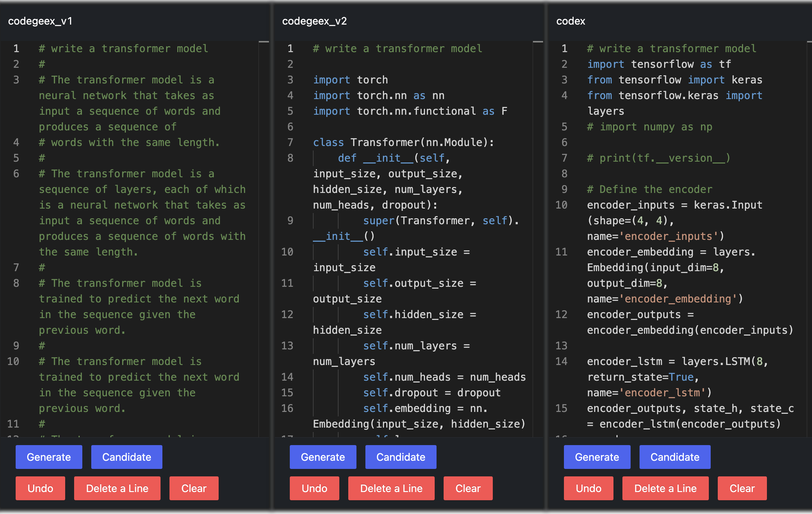Viewport: 812px width, 514px height.
Task: Click 'from tensorflow import keras' line
Action: 675,80
